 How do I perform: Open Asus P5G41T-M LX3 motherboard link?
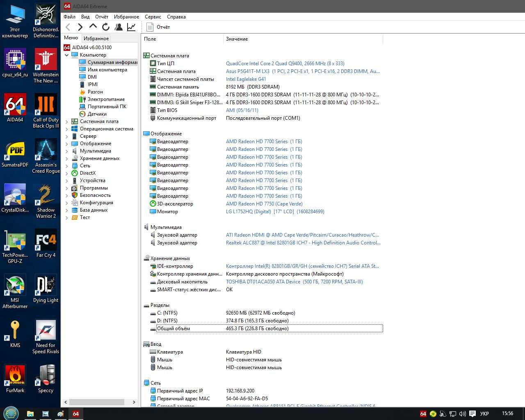303,71
